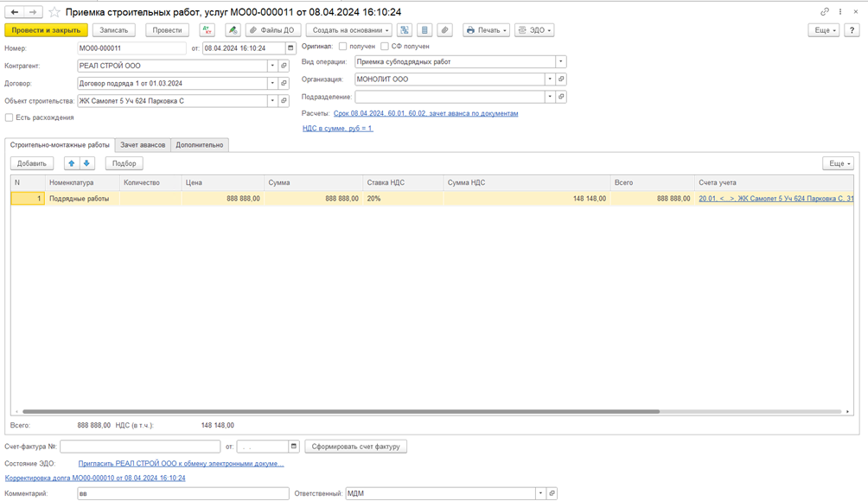
Task: Move the row down with the blue arrow
Action: point(86,163)
